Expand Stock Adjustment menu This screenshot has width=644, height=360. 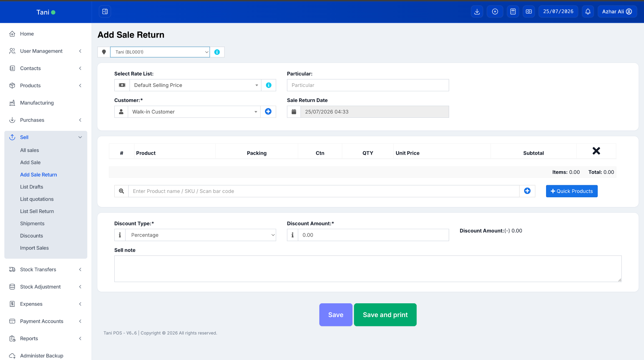tap(46, 287)
